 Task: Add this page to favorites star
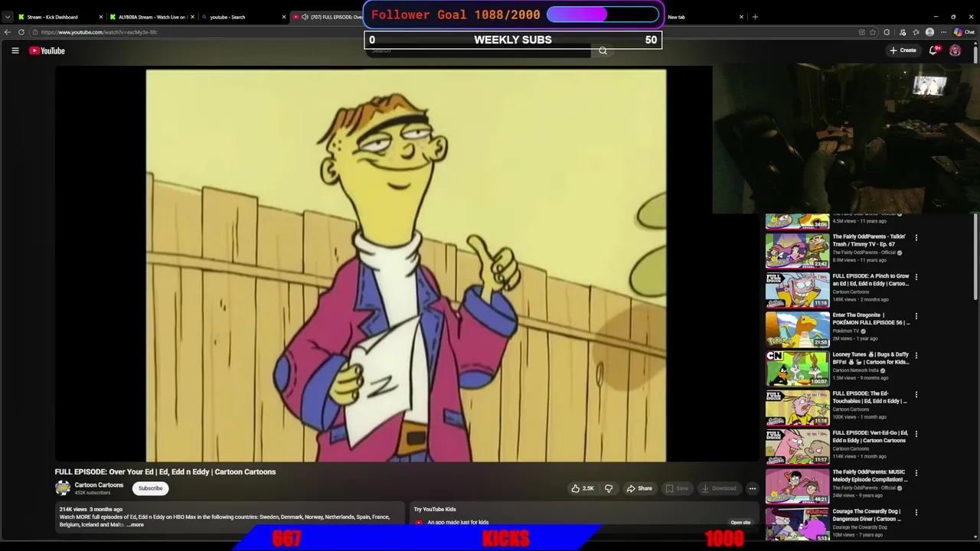pos(874,32)
